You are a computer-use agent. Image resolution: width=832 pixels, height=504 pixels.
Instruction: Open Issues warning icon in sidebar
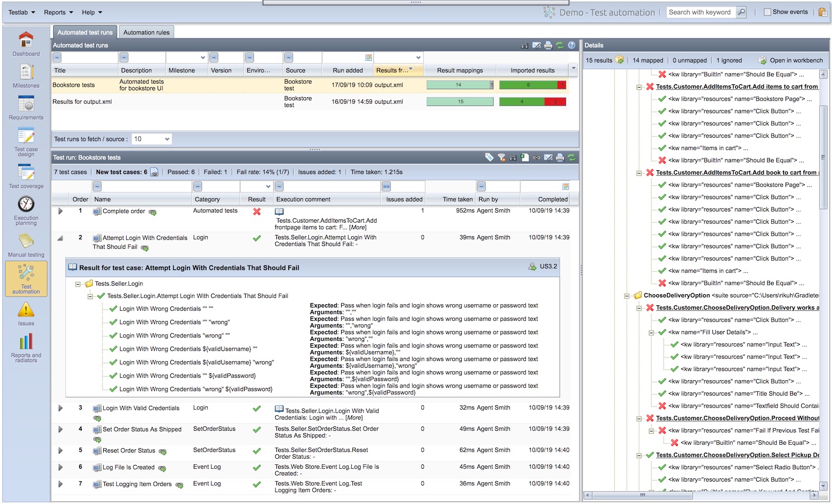click(26, 310)
